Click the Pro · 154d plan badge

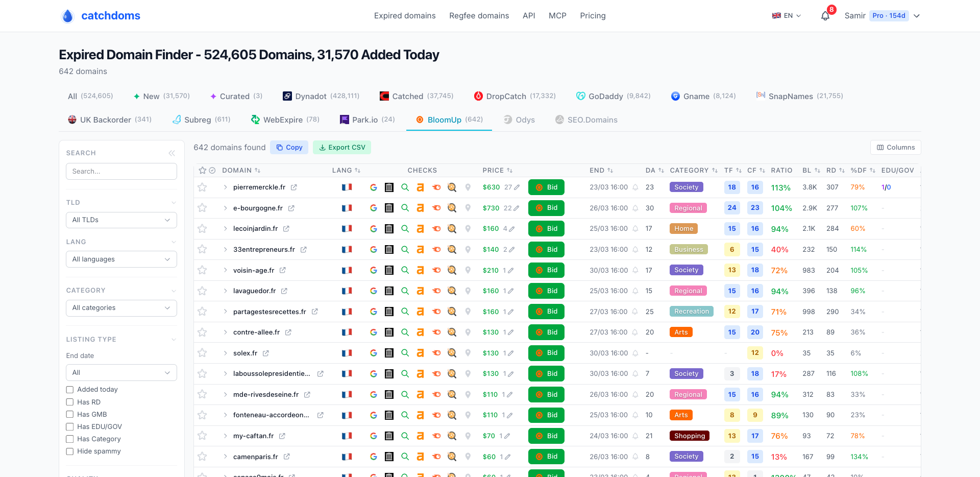889,16
